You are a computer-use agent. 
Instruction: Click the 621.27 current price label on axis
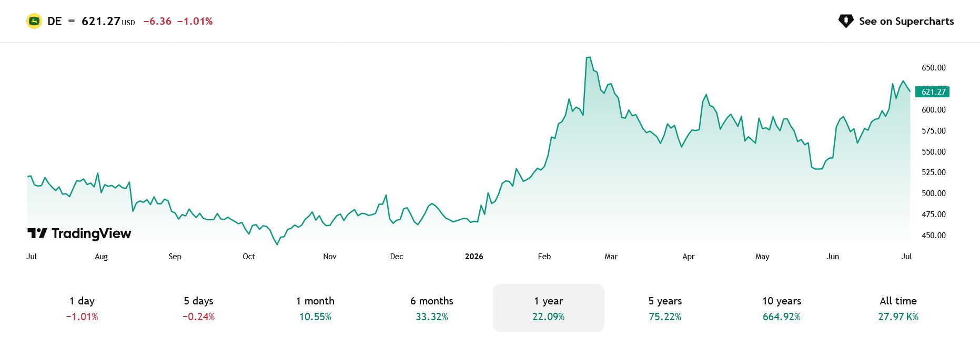[933, 91]
